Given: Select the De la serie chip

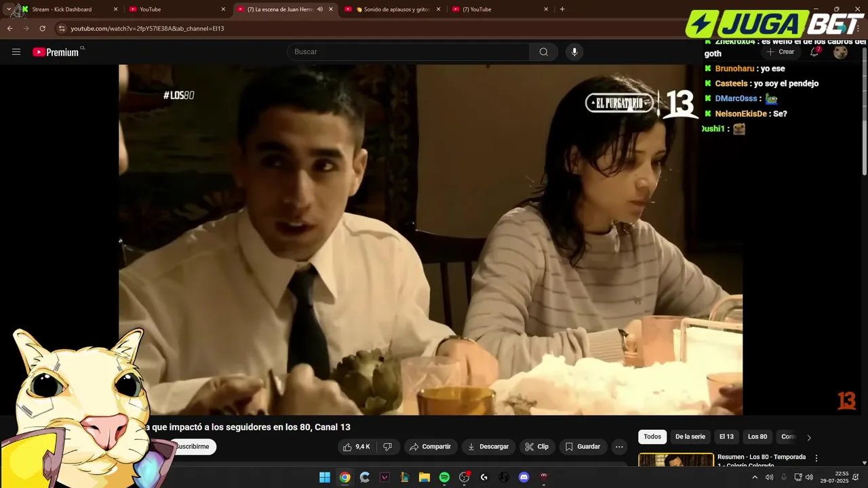Looking at the screenshot, I should coord(690,437).
